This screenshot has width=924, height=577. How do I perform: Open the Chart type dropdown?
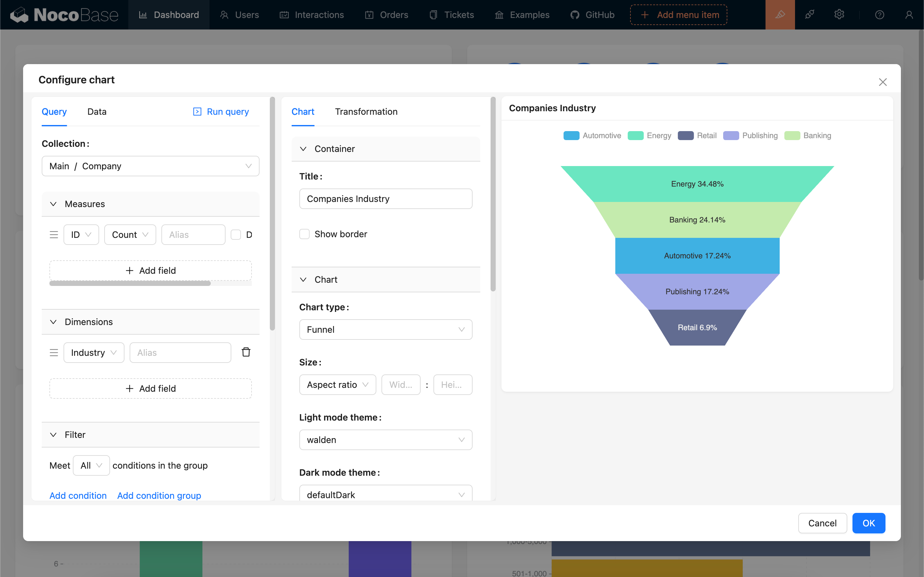(x=386, y=329)
